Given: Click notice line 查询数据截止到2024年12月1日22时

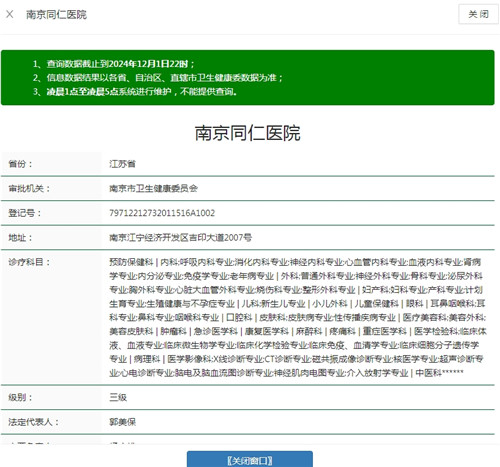Looking at the screenshot, I should (x=114, y=64).
